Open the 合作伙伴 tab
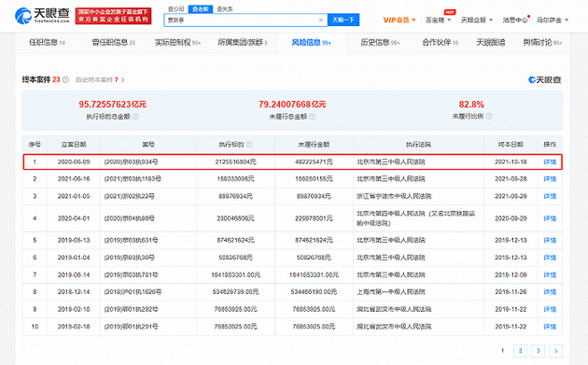The height and width of the screenshot is (365, 588). coord(441,42)
